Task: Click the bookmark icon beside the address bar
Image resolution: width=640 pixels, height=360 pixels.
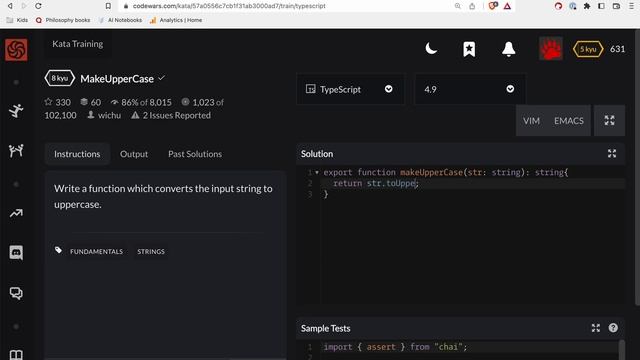Action: (x=108, y=6)
